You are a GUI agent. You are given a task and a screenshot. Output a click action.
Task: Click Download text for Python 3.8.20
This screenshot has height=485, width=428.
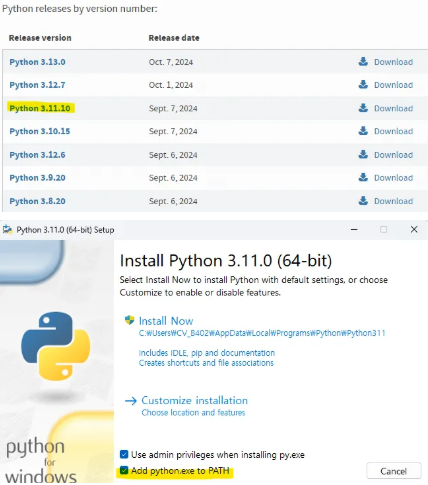(x=393, y=201)
